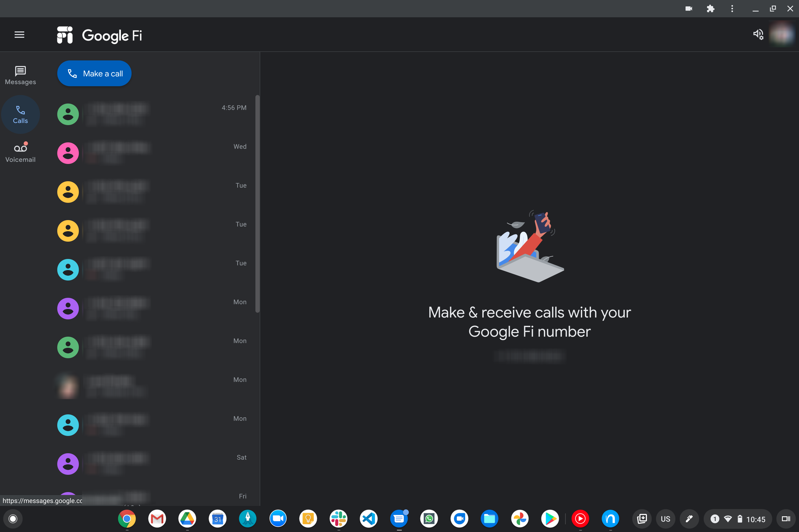Open YouTube from the shelf
The width and height of the screenshot is (799, 532).
[580, 518]
